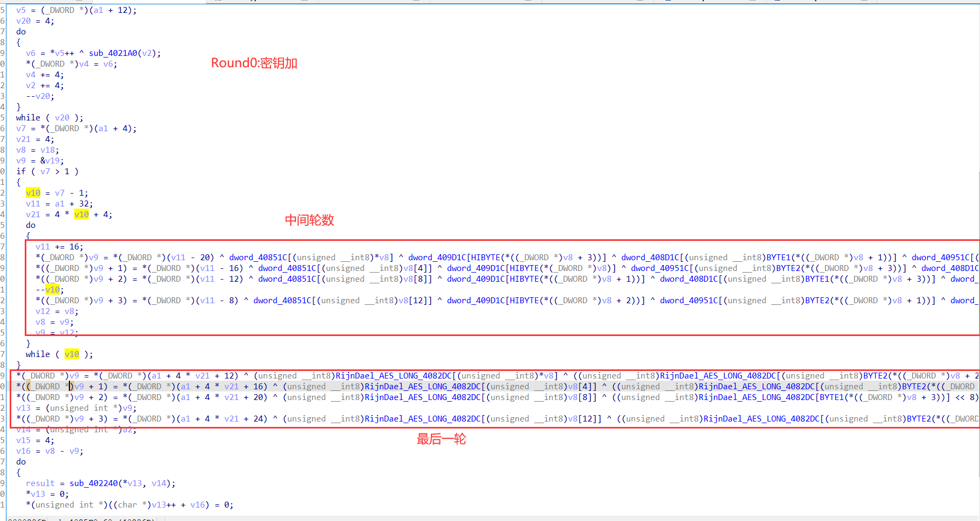
Task: Select variable v20 in the do-loop condition
Action: pyautogui.click(x=63, y=117)
